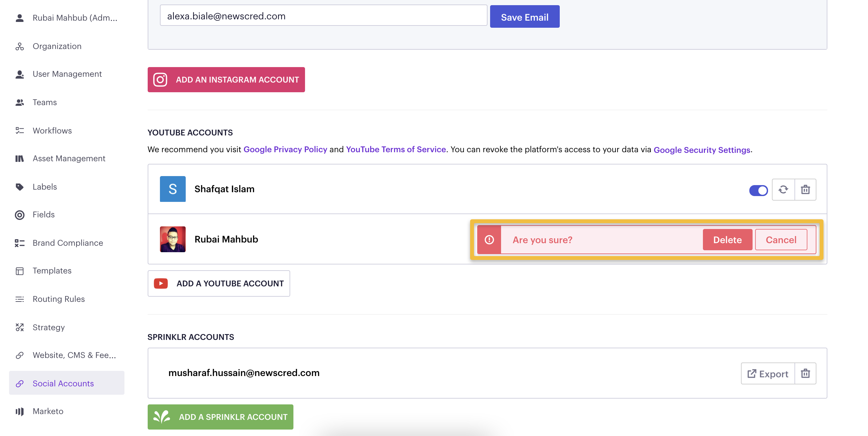868x436 pixels.
Task: Open Google Privacy Policy link
Action: click(x=285, y=150)
